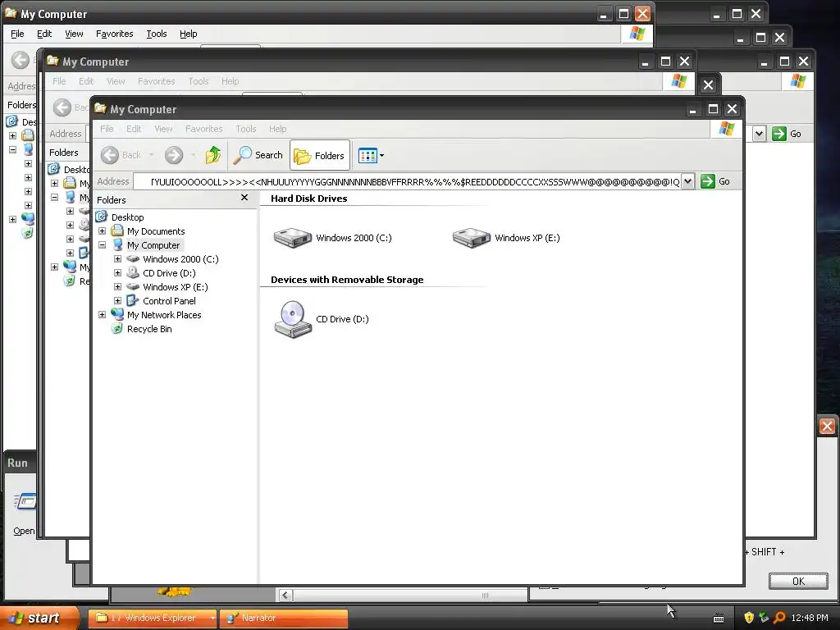Open Tools menu in front window
The width and height of the screenshot is (840, 630).
(x=246, y=129)
